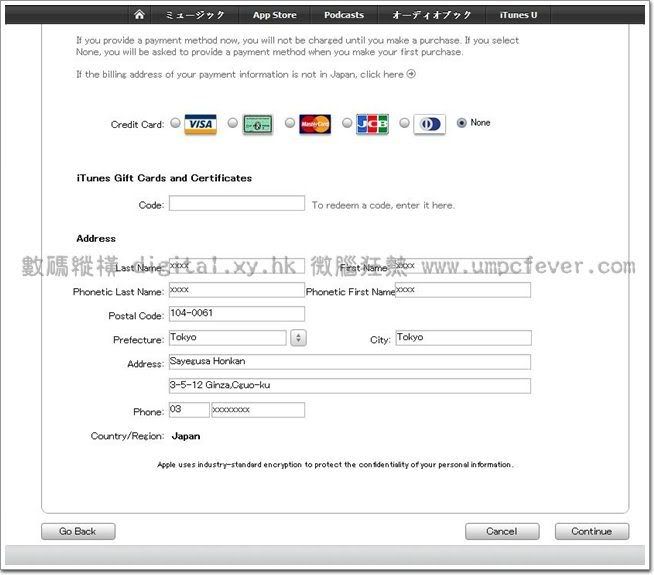The image size is (654, 575).
Task: Click the JCB card logo
Action: 372,124
